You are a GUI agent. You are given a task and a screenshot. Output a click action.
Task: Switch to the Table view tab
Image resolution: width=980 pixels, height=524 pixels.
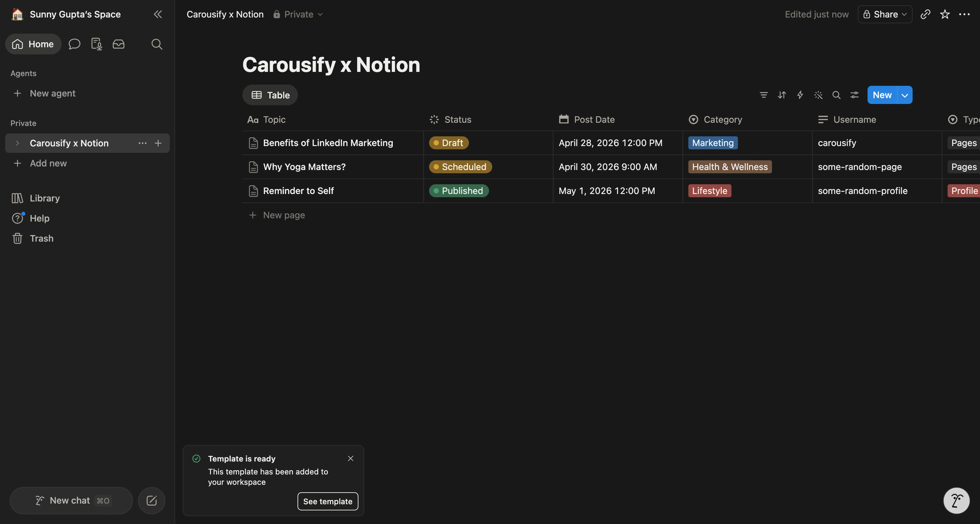pyautogui.click(x=270, y=95)
